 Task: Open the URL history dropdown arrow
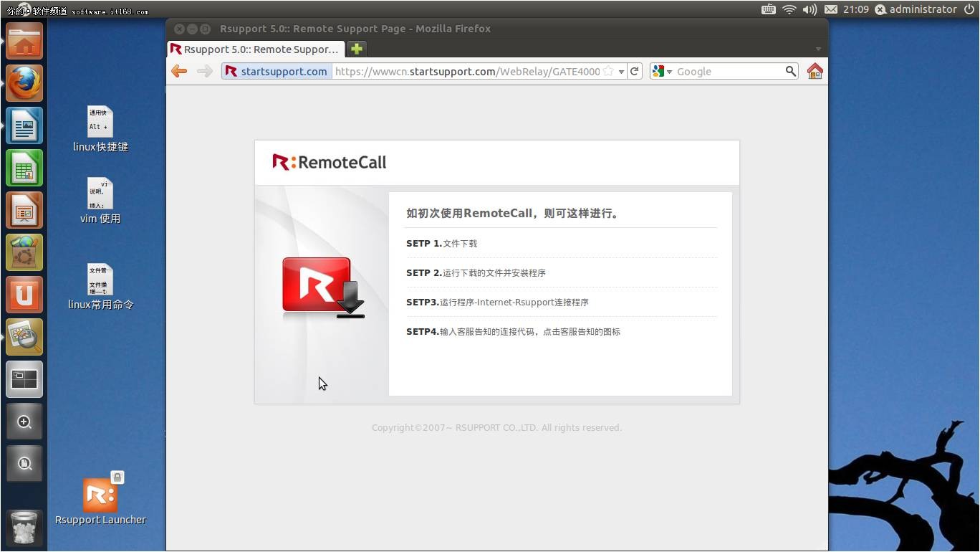[x=622, y=71]
